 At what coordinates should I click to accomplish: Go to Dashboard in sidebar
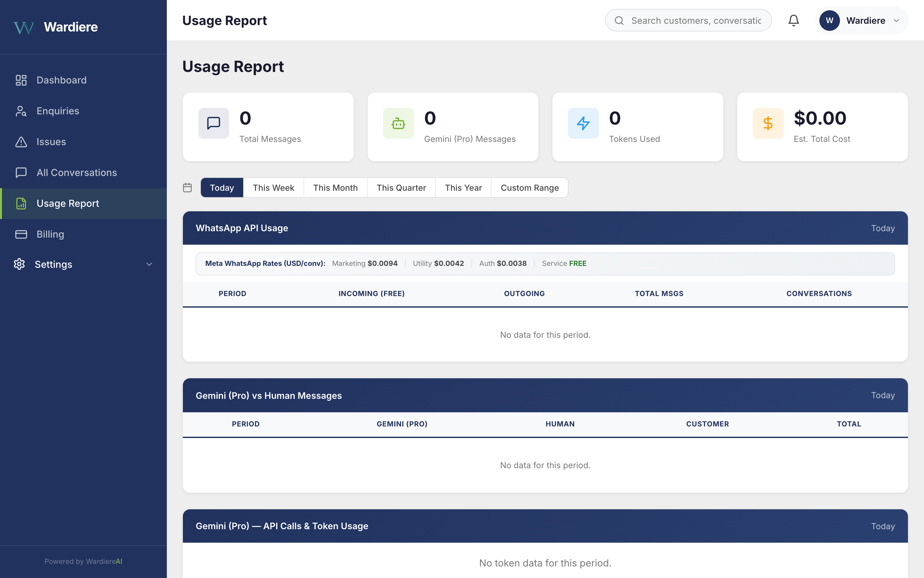point(83,80)
